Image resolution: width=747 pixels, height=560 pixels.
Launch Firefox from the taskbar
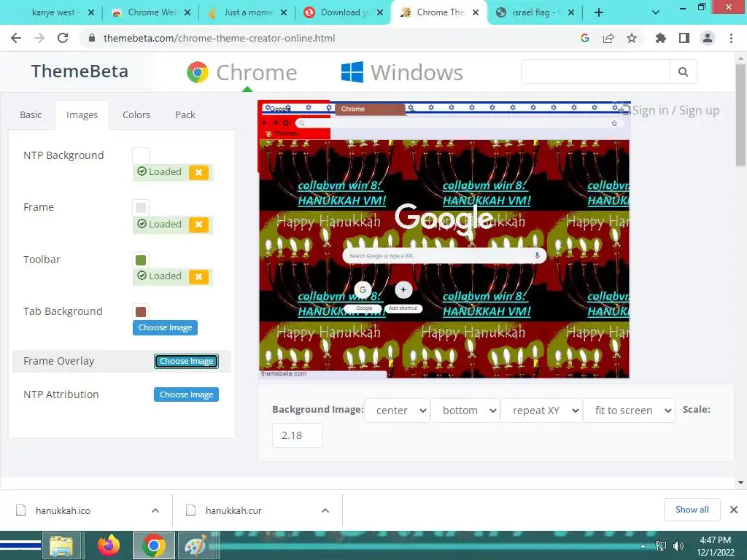coord(109,545)
